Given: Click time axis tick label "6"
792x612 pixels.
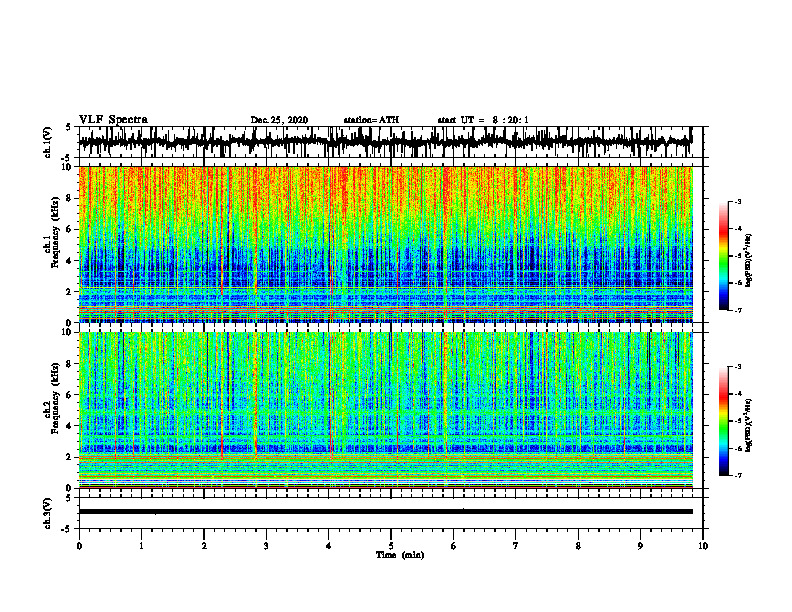Looking at the screenshot, I should 454,546.
